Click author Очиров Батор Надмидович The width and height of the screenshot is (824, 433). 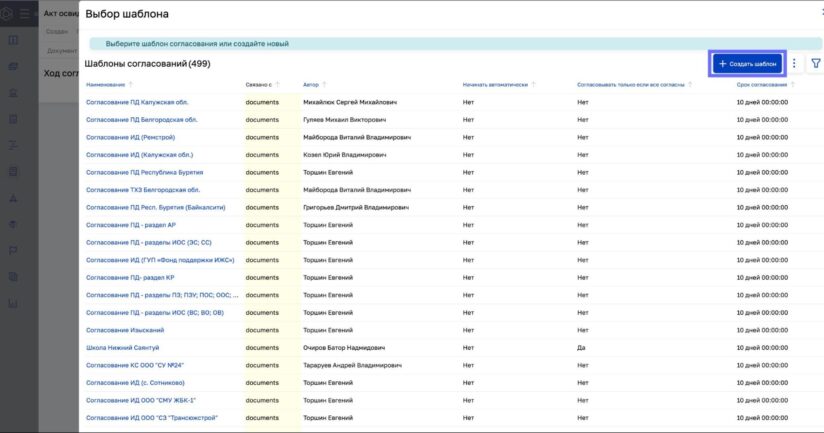344,348
